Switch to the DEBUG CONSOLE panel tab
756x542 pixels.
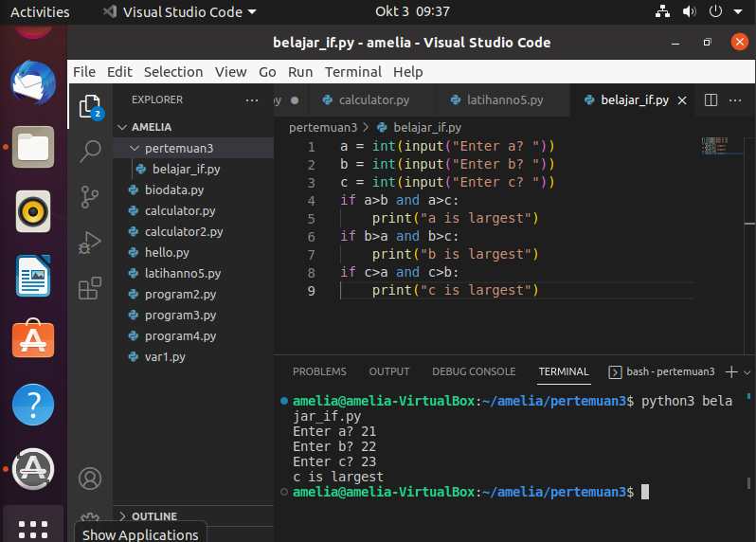pyautogui.click(x=474, y=371)
